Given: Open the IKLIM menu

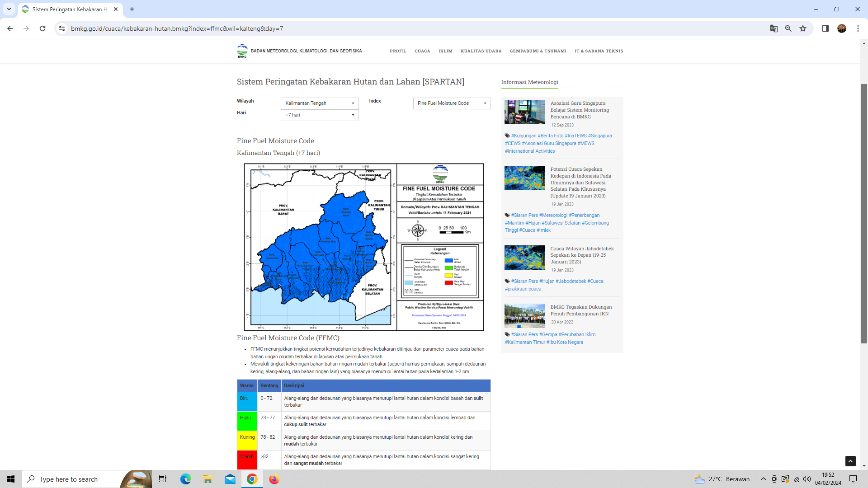Looking at the screenshot, I should pyautogui.click(x=445, y=51).
